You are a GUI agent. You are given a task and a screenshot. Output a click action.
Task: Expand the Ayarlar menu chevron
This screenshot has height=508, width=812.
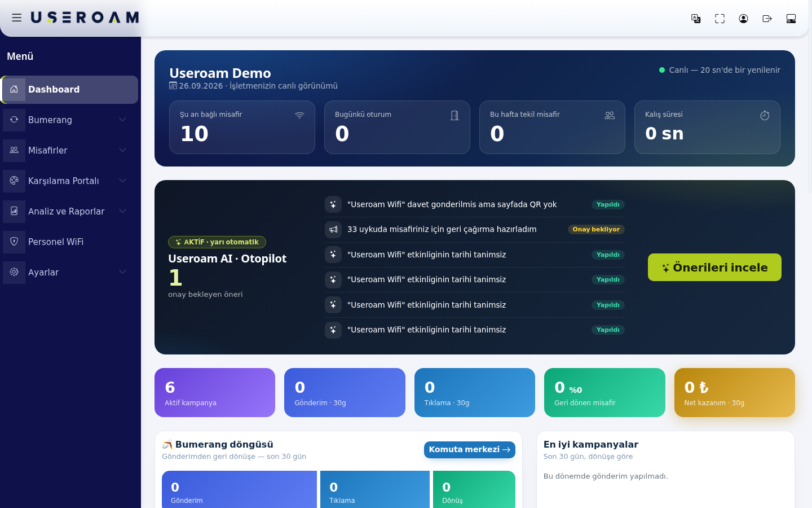point(122,272)
